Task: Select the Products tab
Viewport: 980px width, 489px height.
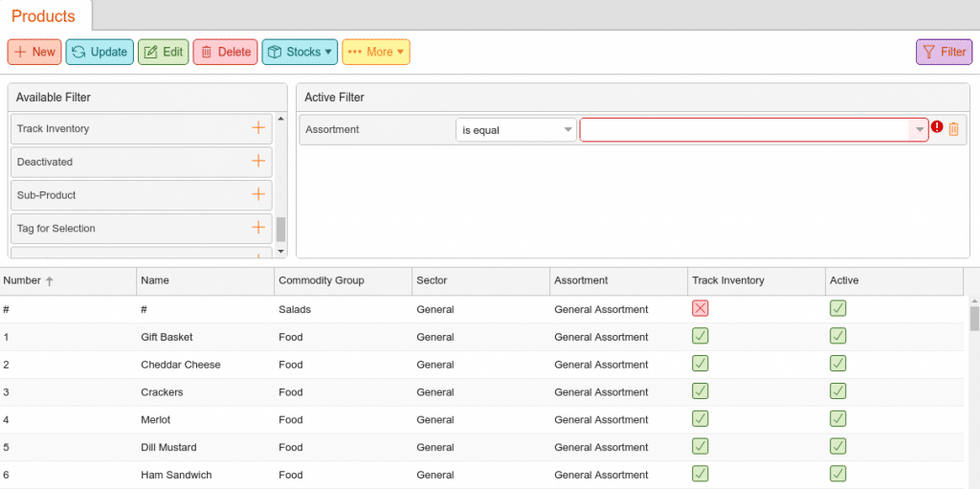Action: [x=44, y=16]
